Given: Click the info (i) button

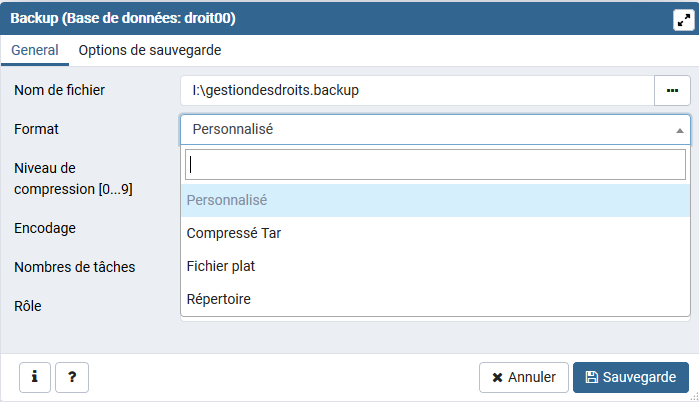Looking at the screenshot, I should click(x=35, y=377).
